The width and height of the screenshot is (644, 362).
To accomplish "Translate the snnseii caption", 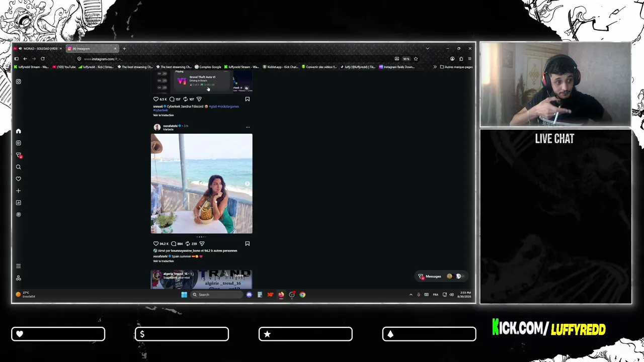I will pyautogui.click(x=164, y=115).
